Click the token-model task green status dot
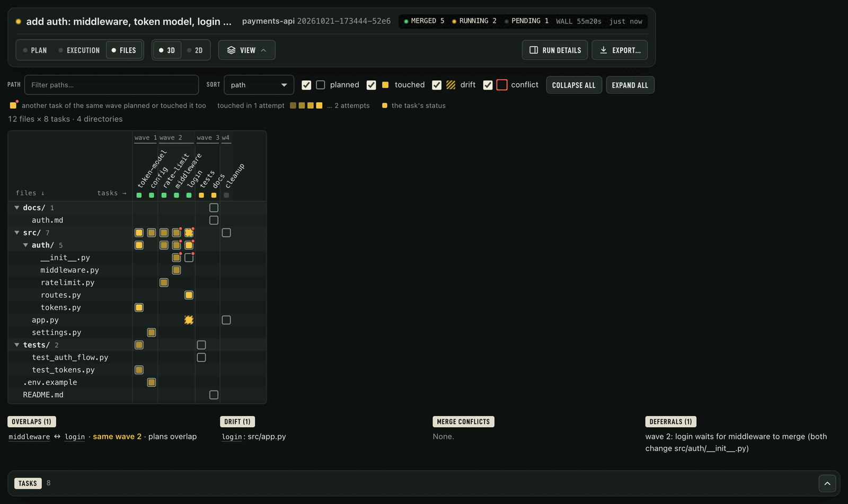The width and height of the screenshot is (848, 504). (x=139, y=196)
